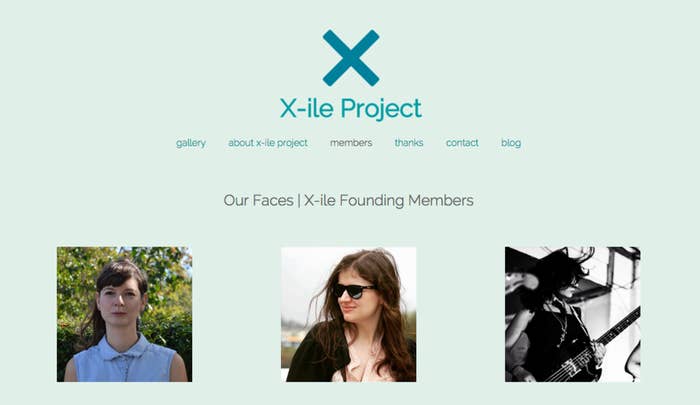Click the X-ile Project site title

(350, 109)
